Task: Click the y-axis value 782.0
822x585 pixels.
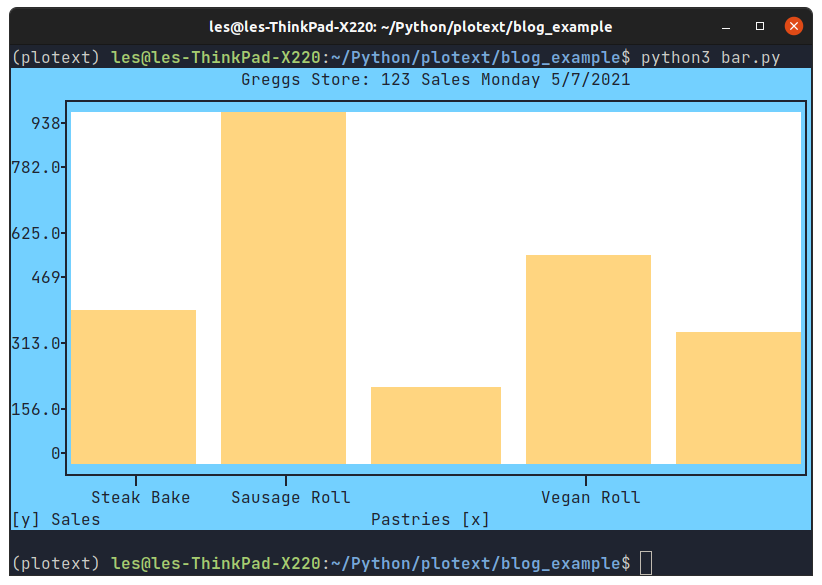Action: coord(36,167)
